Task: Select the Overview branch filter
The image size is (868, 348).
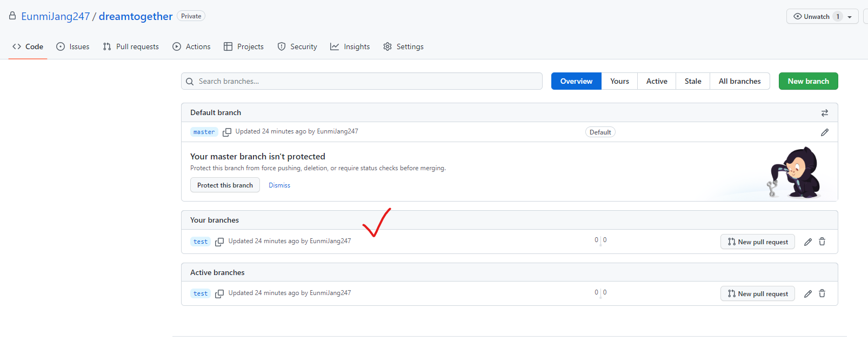Action: (x=576, y=81)
